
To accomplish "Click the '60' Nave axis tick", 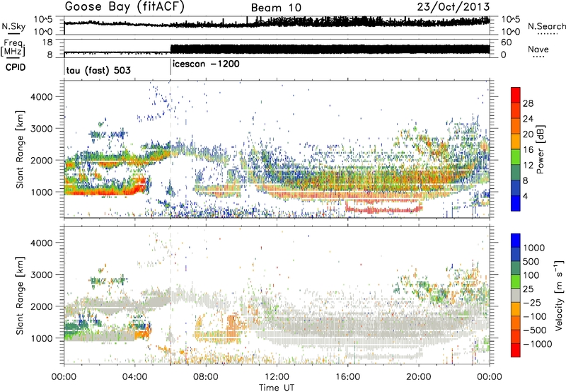I will click(507, 42).
